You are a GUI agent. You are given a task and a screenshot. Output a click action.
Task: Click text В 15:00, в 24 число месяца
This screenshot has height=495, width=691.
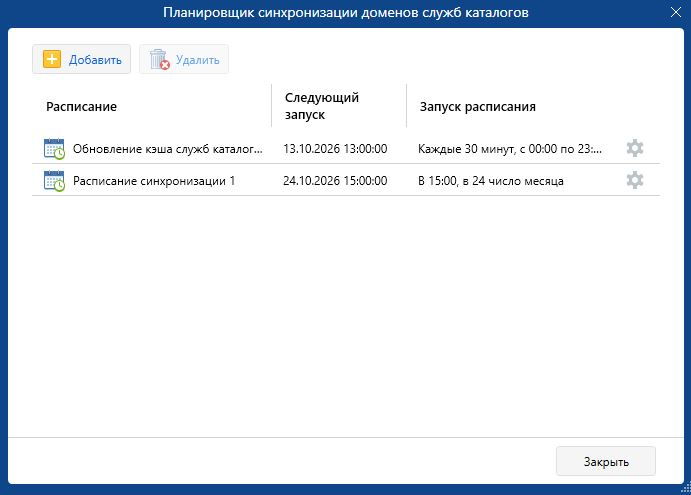[490, 181]
